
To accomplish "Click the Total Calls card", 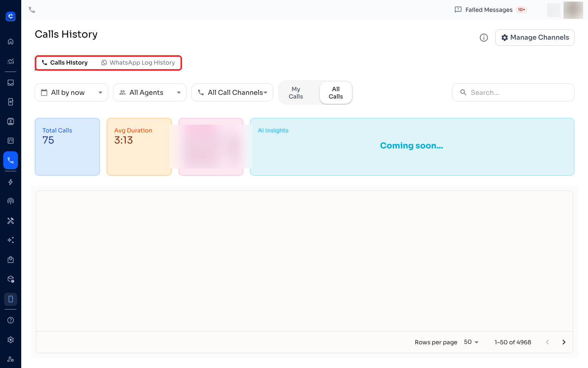I will coord(67,147).
